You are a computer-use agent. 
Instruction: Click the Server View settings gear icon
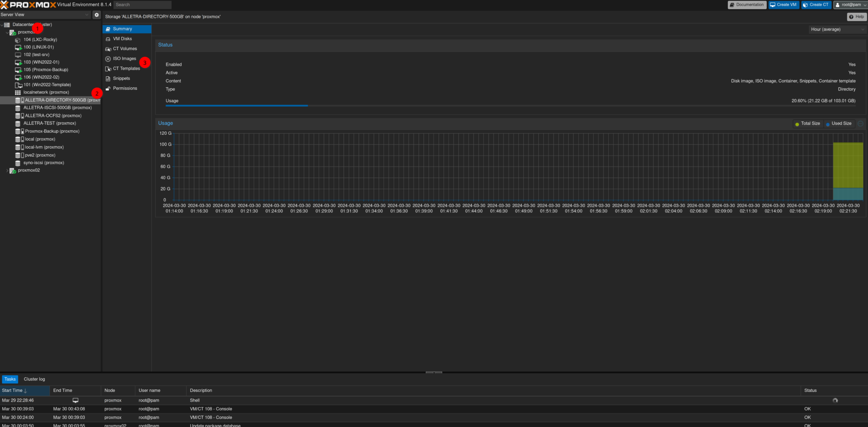point(97,14)
